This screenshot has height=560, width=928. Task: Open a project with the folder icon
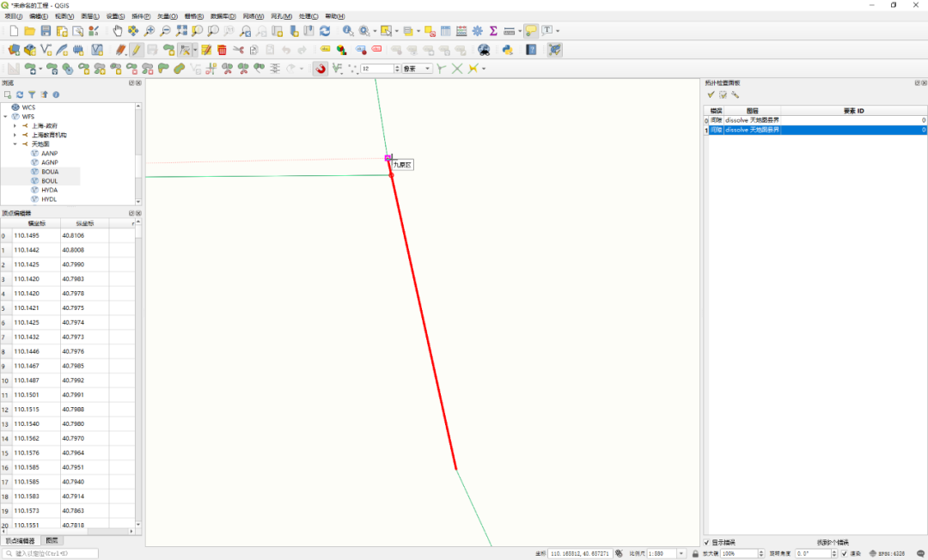[29, 31]
